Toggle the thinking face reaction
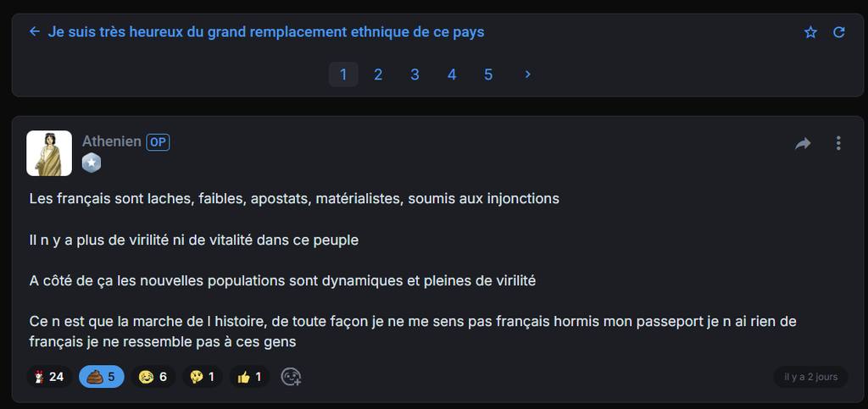The image size is (868, 409). coord(203,377)
